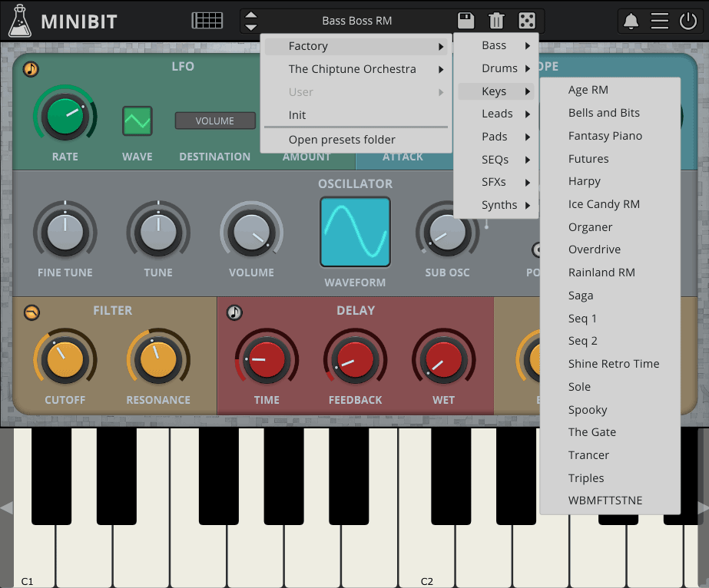The image size is (709, 588).
Task: Open the LFO destination VOLUME dropdown
Action: click(215, 121)
